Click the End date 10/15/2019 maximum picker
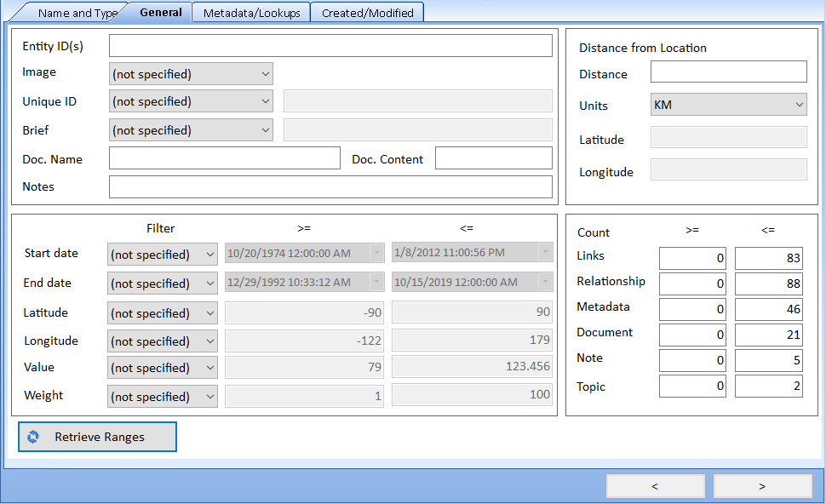The image size is (826, 504). (x=472, y=283)
